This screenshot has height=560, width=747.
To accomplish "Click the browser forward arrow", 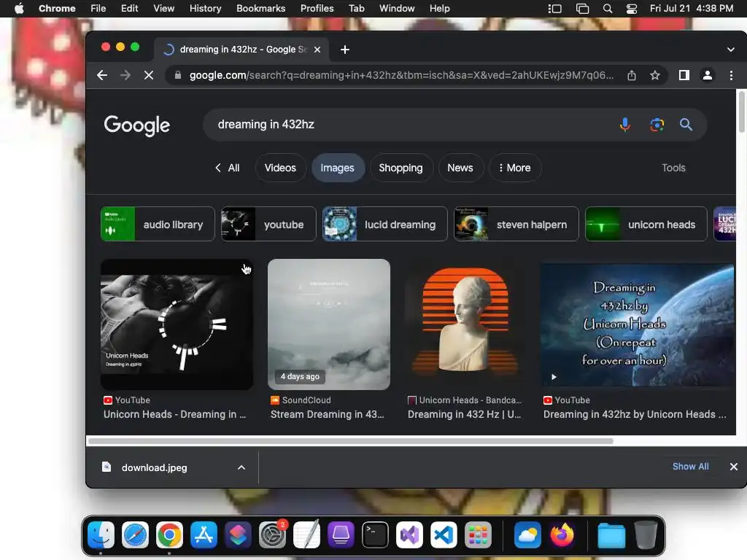I will [125, 75].
